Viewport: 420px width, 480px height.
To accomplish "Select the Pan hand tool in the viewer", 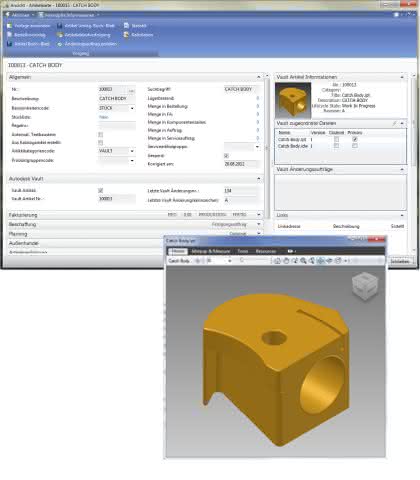I will pos(286,261).
